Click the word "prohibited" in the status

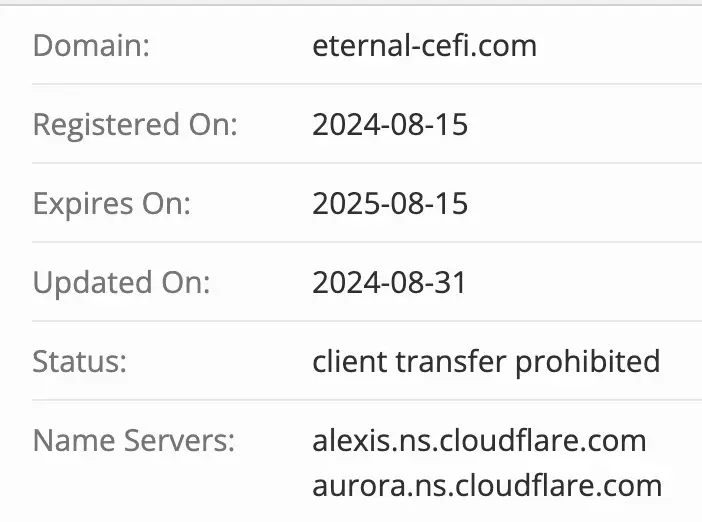(x=587, y=361)
